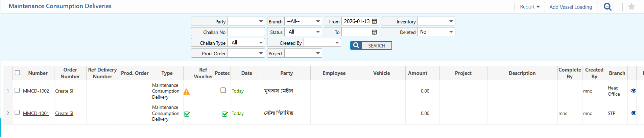Toggle the select-all header checkbox

coord(18,73)
